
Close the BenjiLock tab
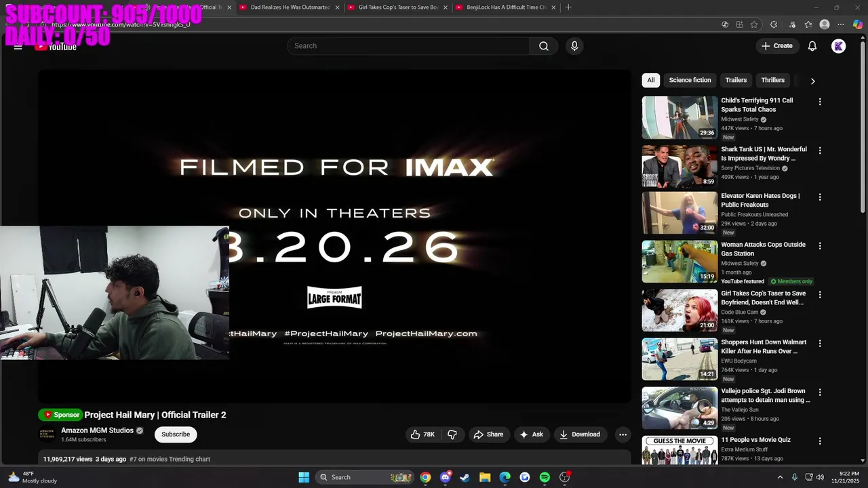[553, 7]
